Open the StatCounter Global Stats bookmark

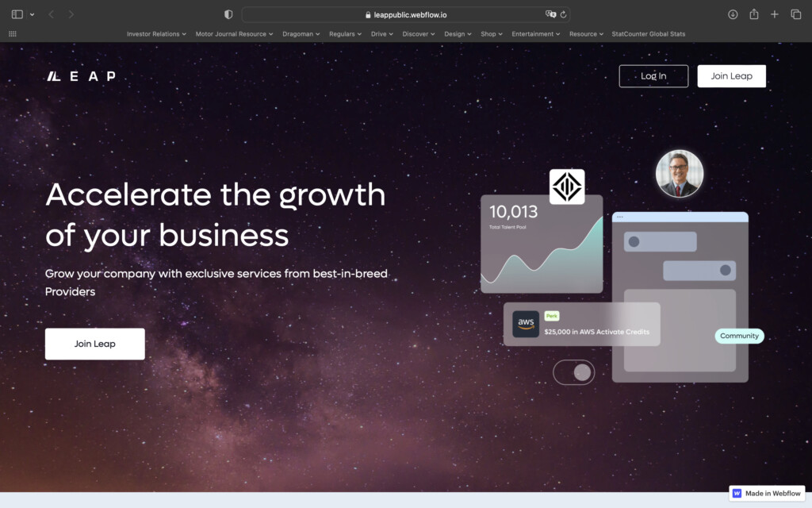[x=648, y=34]
